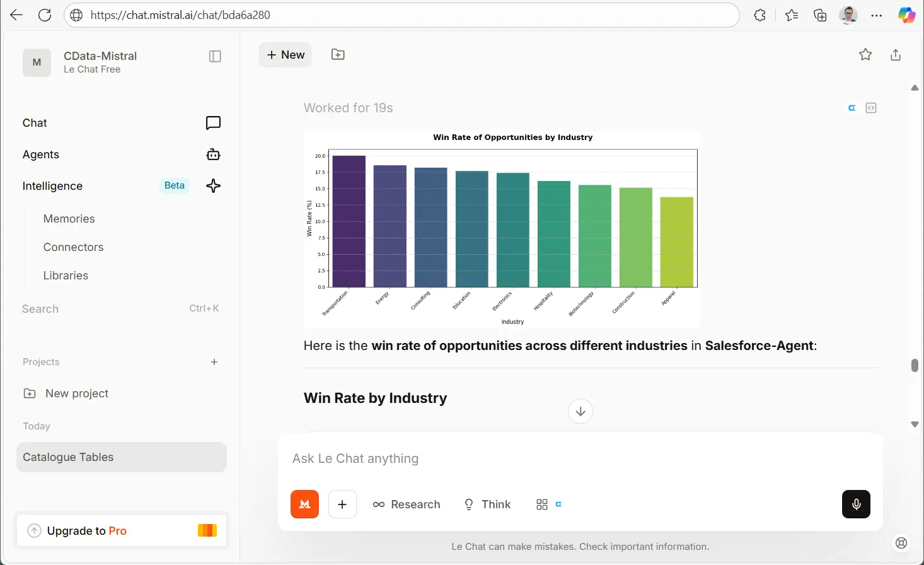Add a new project with plus icon

click(x=214, y=362)
